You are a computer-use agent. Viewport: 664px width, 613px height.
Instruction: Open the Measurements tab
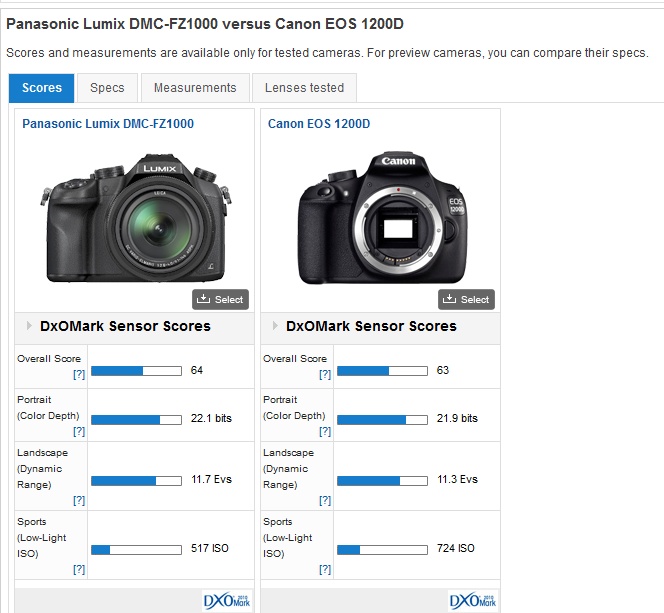[x=195, y=88]
